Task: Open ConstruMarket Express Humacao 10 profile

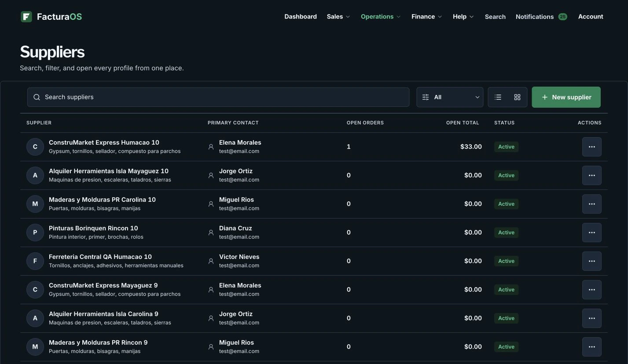Action: pos(104,142)
